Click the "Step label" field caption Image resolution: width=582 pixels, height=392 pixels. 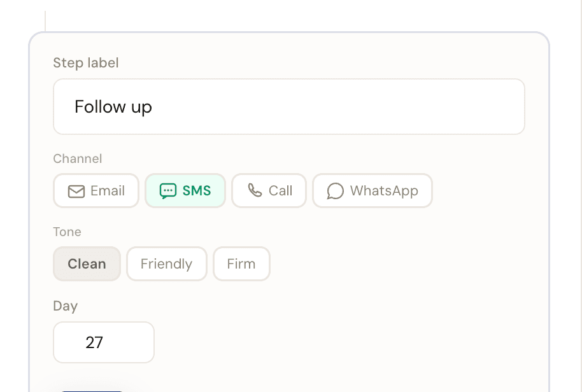coord(86,63)
